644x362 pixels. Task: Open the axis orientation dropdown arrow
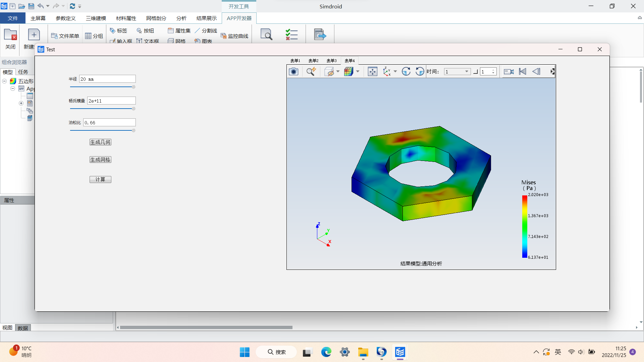tap(395, 71)
